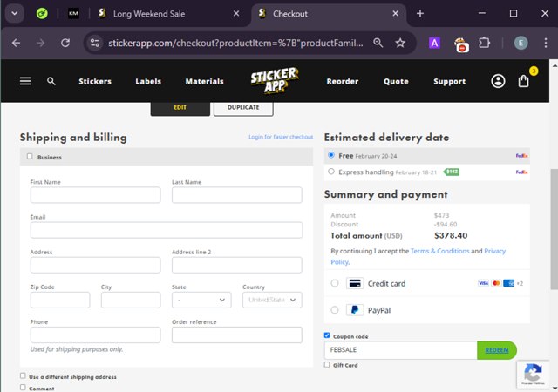Image resolution: width=558 pixels, height=392 pixels.
Task: Click the site information icon in address bar
Action: click(x=95, y=43)
